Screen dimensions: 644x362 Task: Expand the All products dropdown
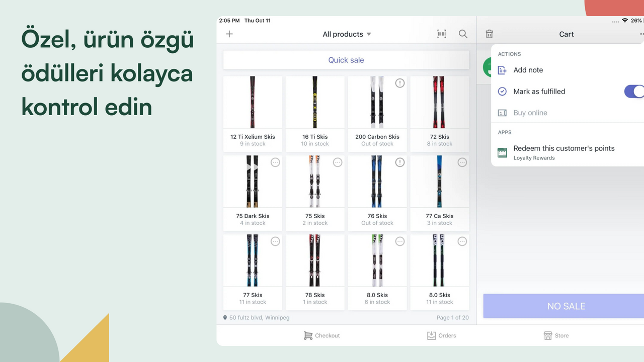(x=347, y=34)
